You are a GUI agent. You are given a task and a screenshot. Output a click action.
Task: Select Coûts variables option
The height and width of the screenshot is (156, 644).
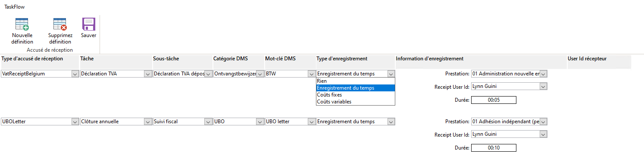[356, 102]
